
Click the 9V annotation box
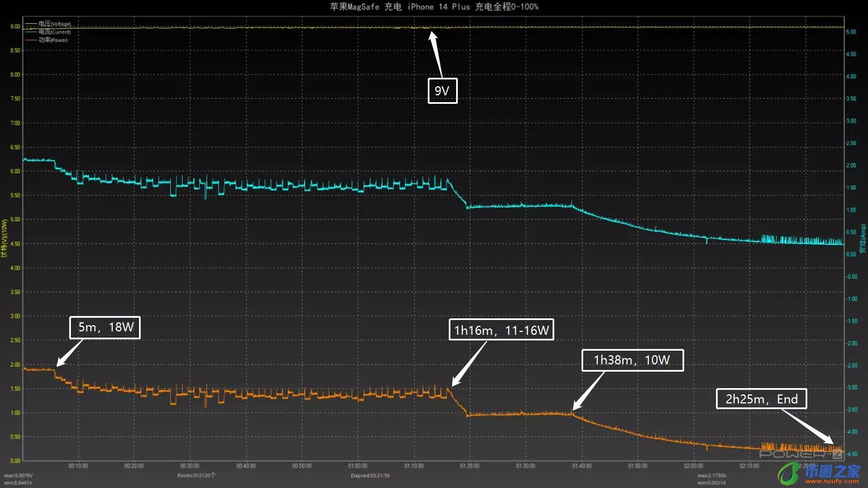point(442,91)
